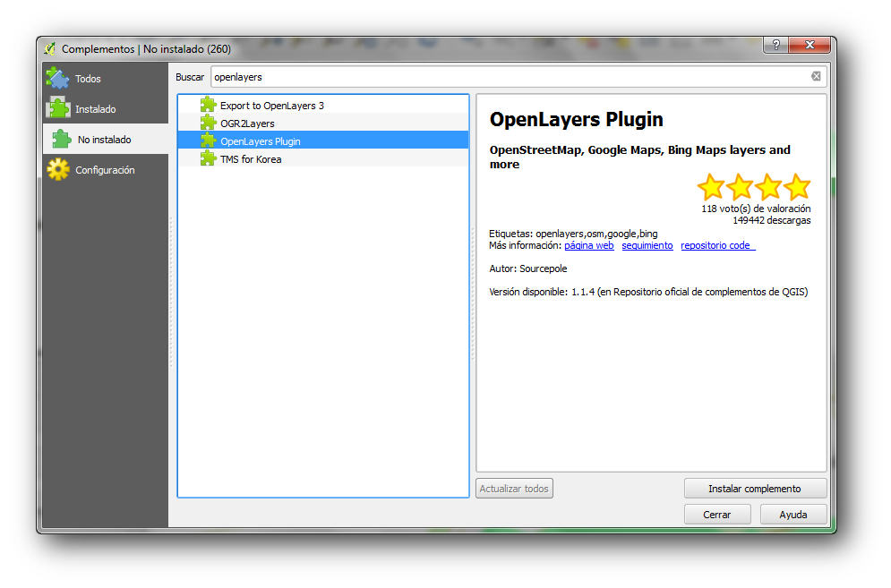
Task: Click the '149442 descargas' text
Action: (x=772, y=220)
